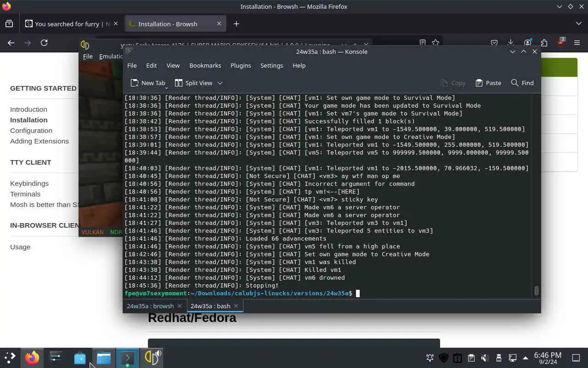The image size is (588, 368).
Task: Click the Show Desktop button on the taskbar
Action: tap(576, 358)
